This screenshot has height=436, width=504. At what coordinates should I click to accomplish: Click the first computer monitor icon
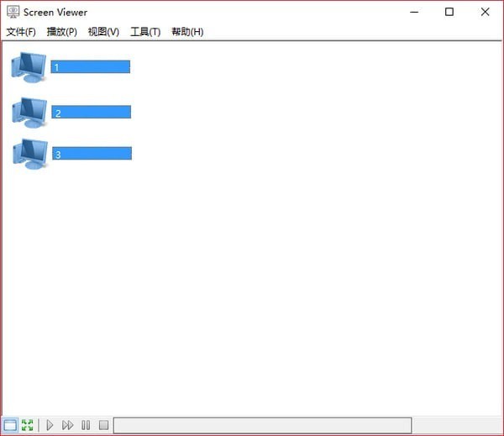tap(29, 66)
